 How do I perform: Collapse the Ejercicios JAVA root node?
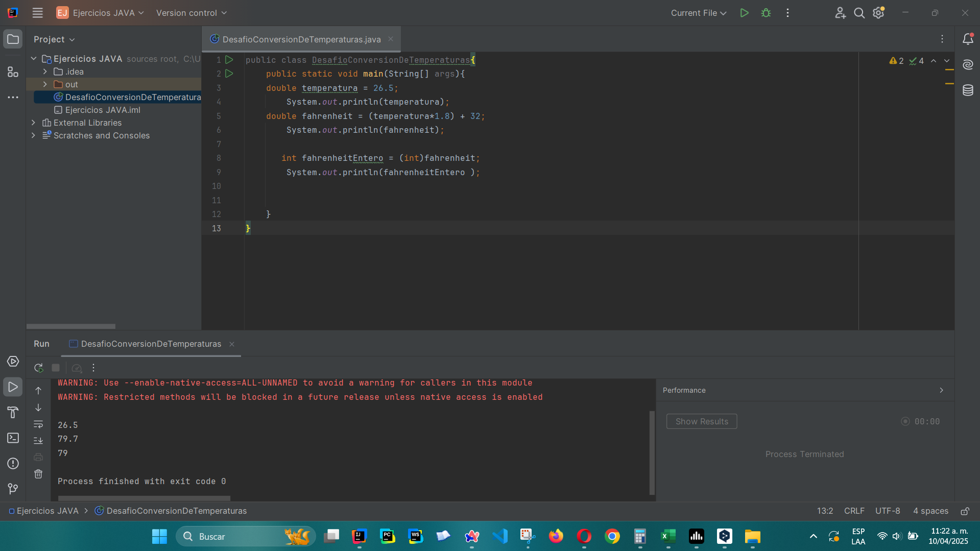click(x=34, y=59)
